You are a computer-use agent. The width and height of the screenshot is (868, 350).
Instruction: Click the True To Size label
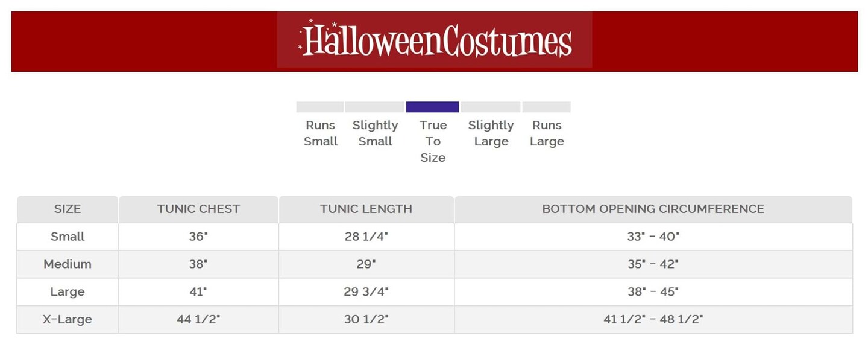pos(433,141)
